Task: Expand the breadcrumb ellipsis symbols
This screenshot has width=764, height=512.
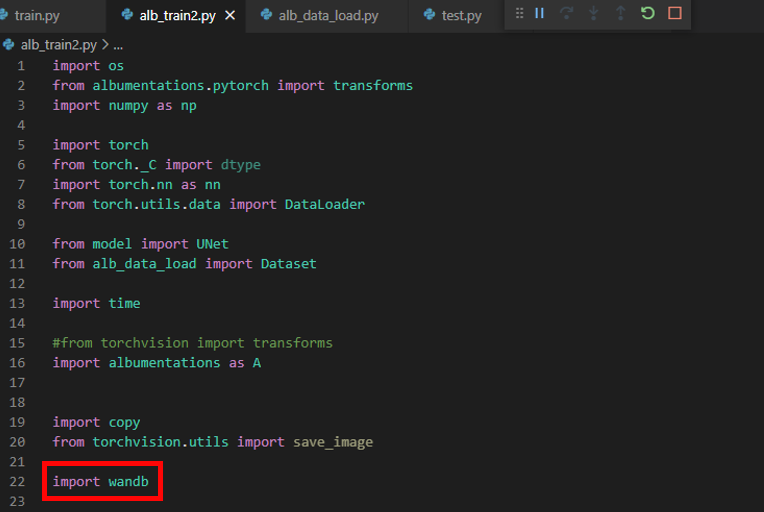Action: click(x=118, y=45)
